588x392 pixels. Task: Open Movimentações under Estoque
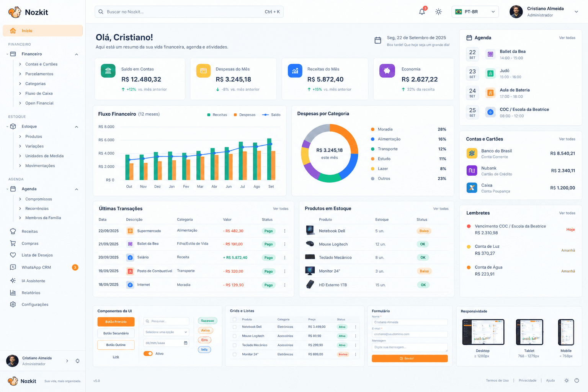coord(40,166)
